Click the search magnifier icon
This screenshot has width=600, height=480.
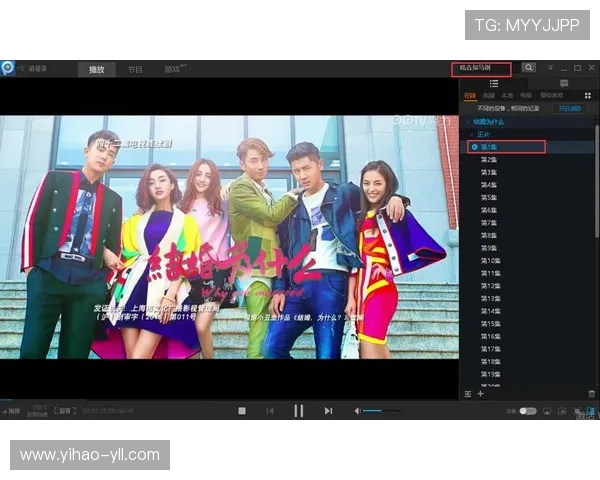529,68
